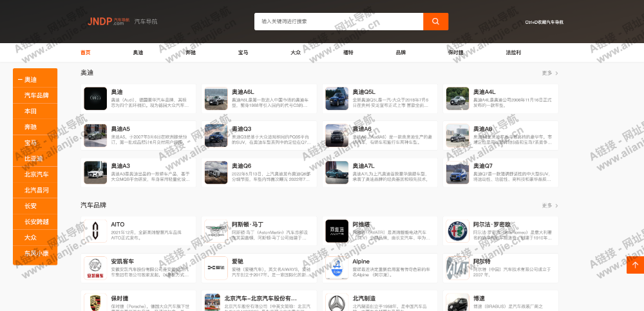
Task: Open 保时捷 in the top navigation
Action: (x=456, y=53)
